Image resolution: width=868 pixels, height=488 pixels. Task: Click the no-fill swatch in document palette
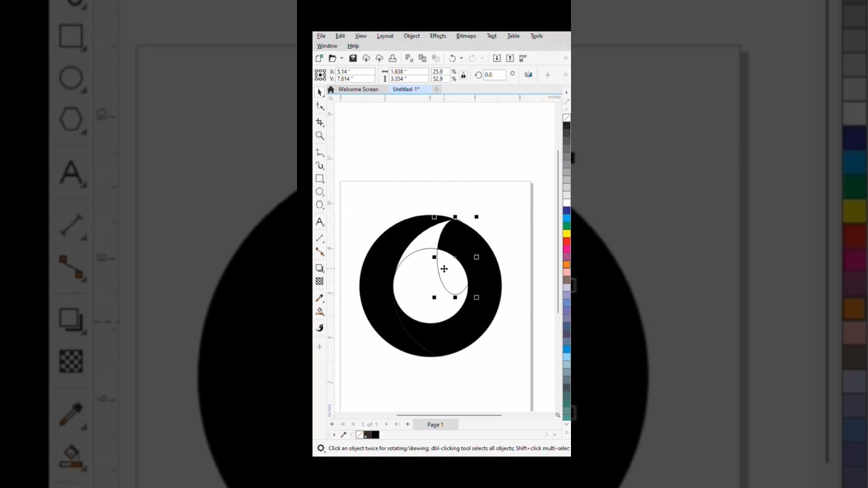coord(359,434)
